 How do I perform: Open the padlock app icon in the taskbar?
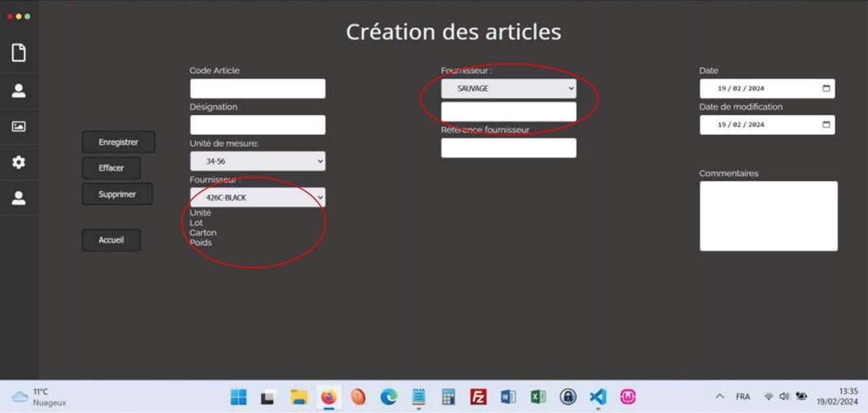(568, 397)
